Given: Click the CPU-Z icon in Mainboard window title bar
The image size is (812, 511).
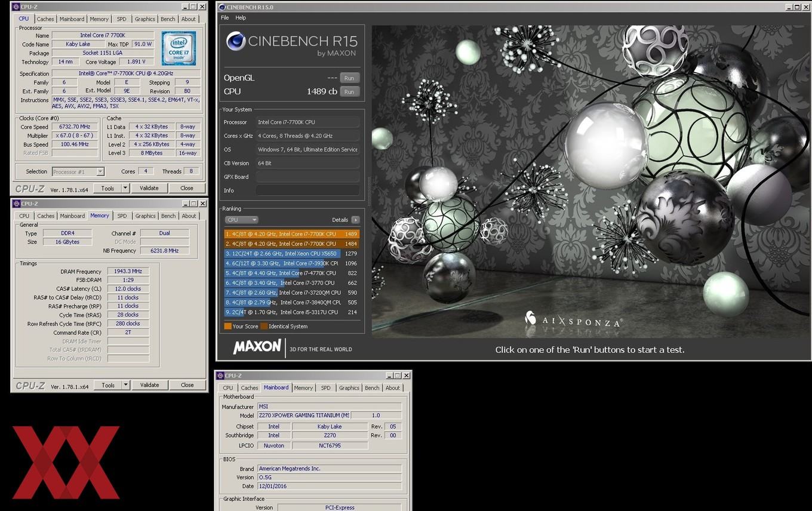Looking at the screenshot, I should tap(220, 375).
